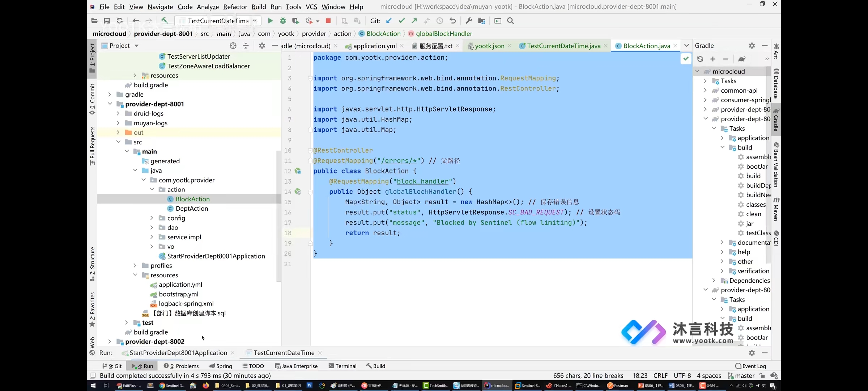The height and width of the screenshot is (391, 868).
Task: Collapse the provider-dept-8001 module node
Action: click(x=110, y=104)
